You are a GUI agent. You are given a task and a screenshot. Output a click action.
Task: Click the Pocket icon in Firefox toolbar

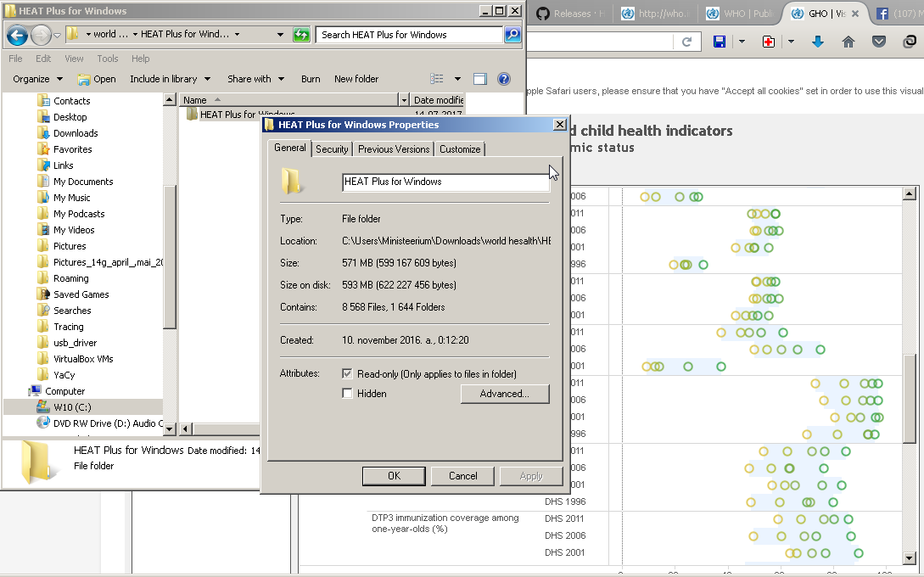(x=879, y=42)
